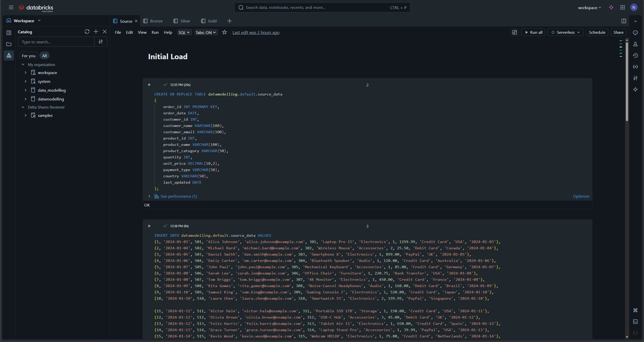
Task: Add new item with Catalog plus icon
Action: click(x=96, y=32)
